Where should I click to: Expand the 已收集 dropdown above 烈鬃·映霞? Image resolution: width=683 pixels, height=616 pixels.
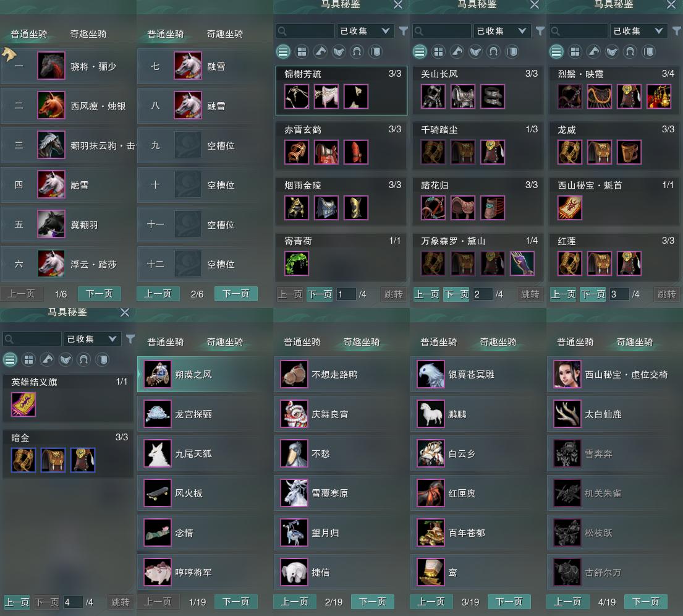coord(638,31)
